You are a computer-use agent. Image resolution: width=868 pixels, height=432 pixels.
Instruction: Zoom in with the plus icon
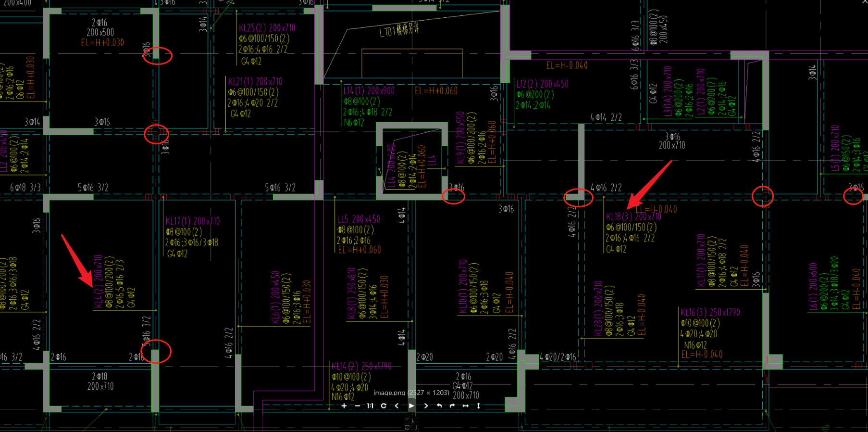(344, 406)
